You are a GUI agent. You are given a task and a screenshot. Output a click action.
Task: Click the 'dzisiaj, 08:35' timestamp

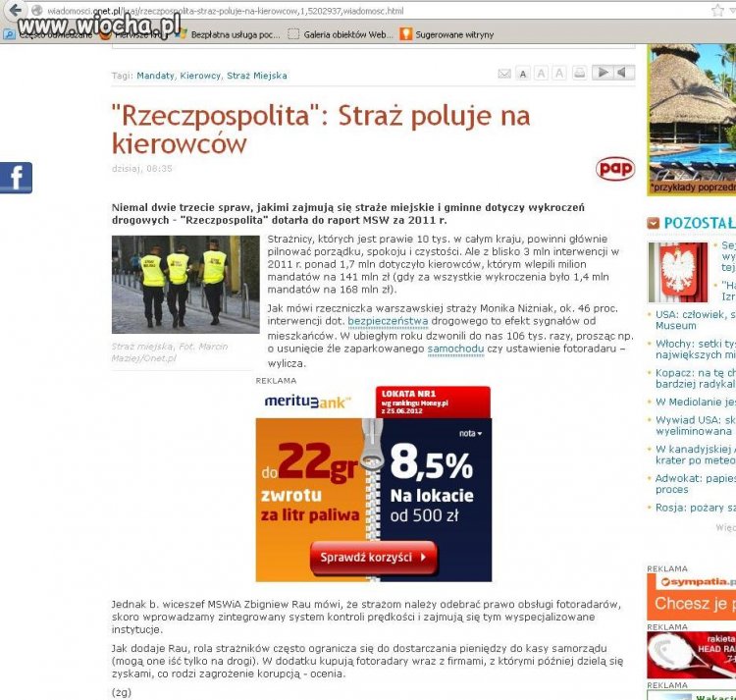(x=141, y=169)
